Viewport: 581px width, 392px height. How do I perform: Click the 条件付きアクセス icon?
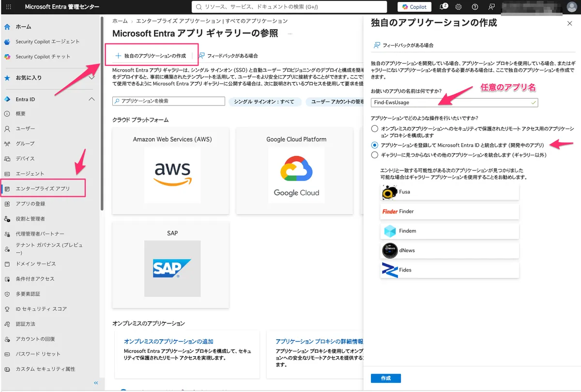[x=7, y=279]
